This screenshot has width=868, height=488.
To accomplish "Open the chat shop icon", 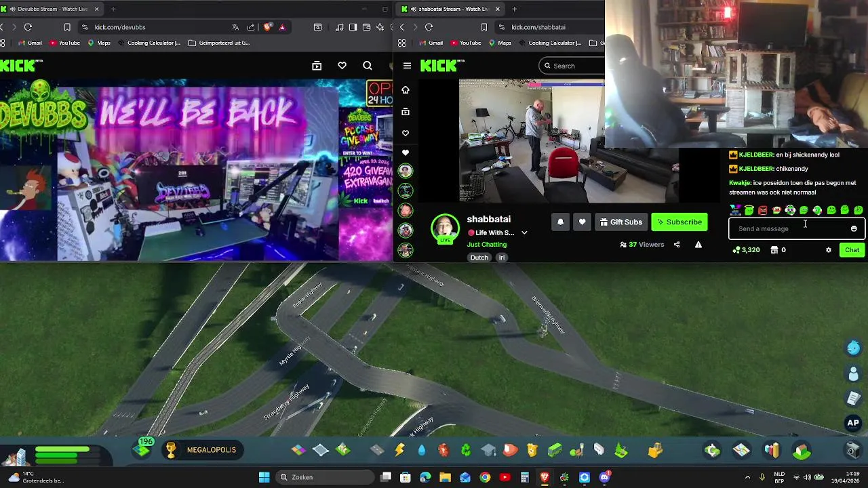I will (774, 250).
